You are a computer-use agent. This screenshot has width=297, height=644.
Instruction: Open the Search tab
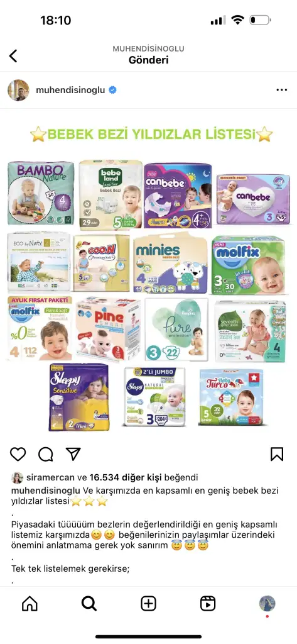tap(89, 603)
